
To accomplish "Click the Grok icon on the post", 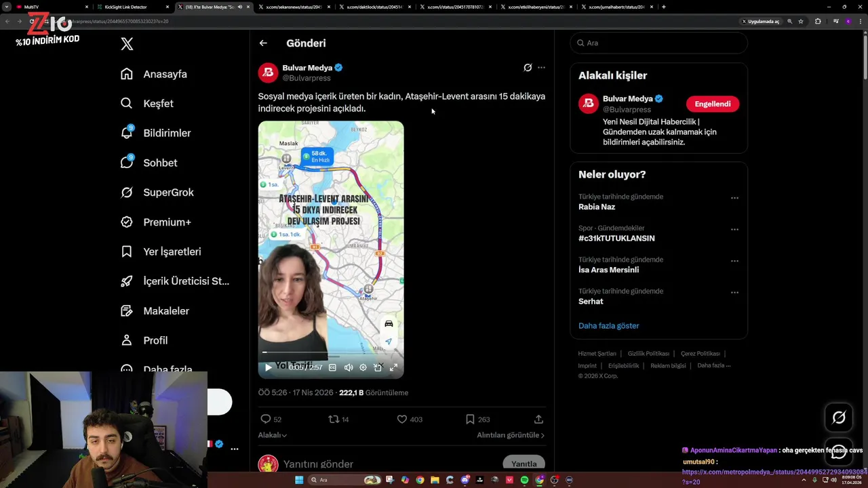I will coord(528,68).
